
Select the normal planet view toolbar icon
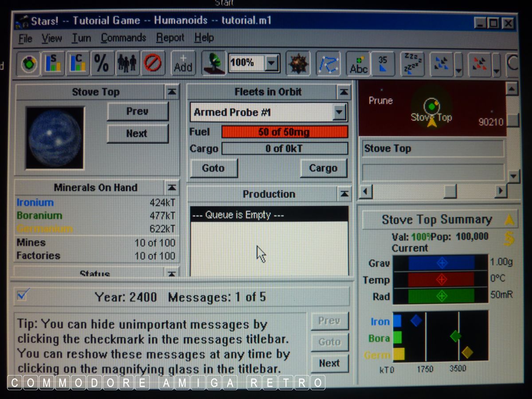(x=29, y=64)
